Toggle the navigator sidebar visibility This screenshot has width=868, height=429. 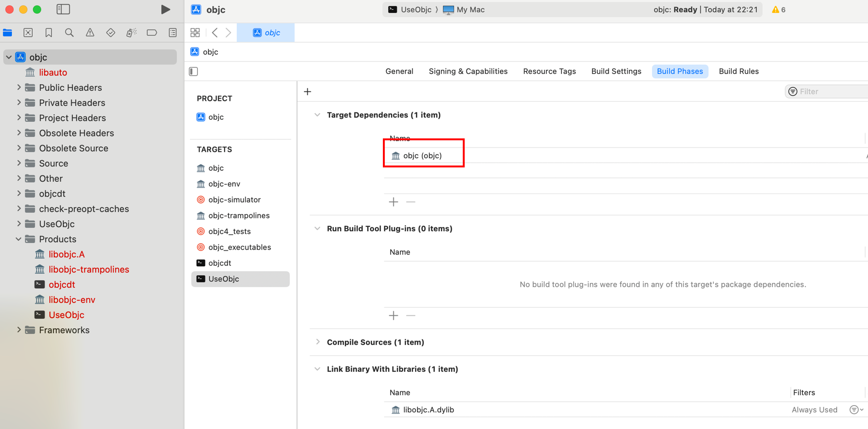tap(63, 10)
